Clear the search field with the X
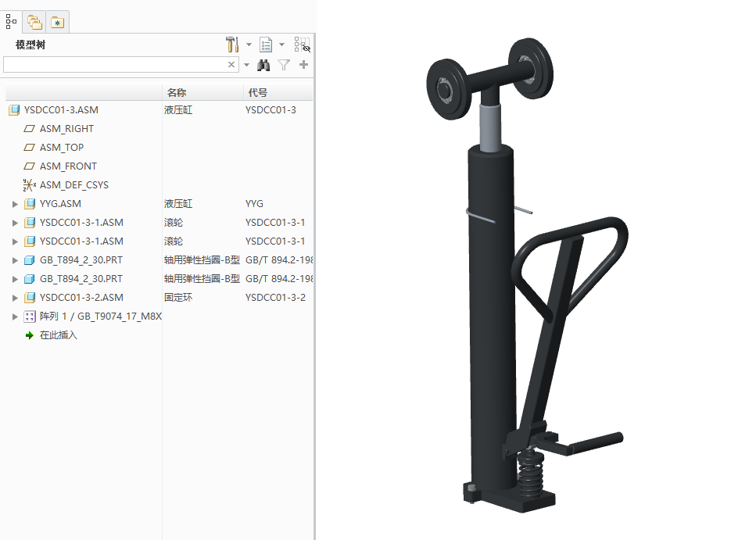Viewport: 756px width, 540px height. click(231, 65)
